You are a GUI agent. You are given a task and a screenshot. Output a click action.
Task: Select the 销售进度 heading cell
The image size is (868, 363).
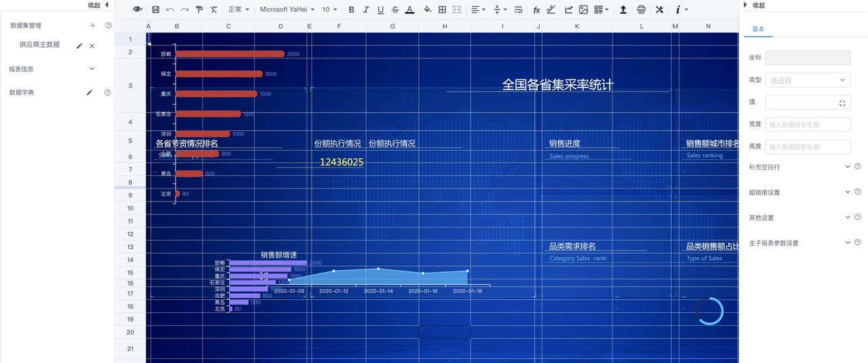pyautogui.click(x=565, y=143)
